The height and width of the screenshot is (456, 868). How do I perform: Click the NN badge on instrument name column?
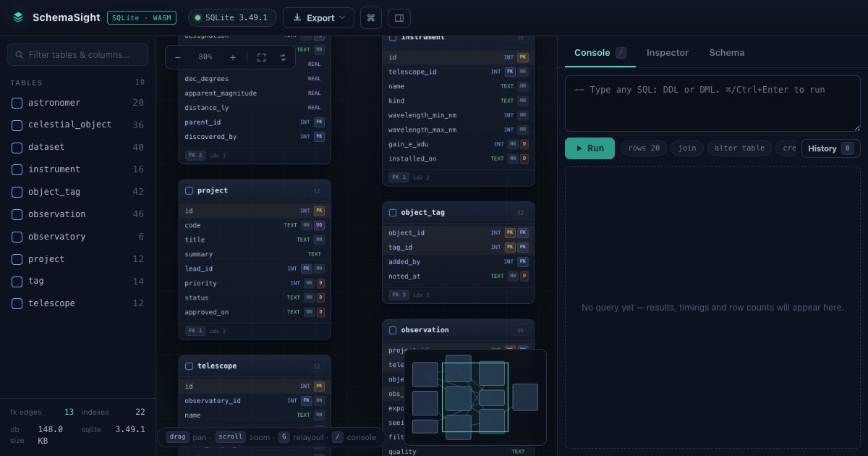click(523, 86)
